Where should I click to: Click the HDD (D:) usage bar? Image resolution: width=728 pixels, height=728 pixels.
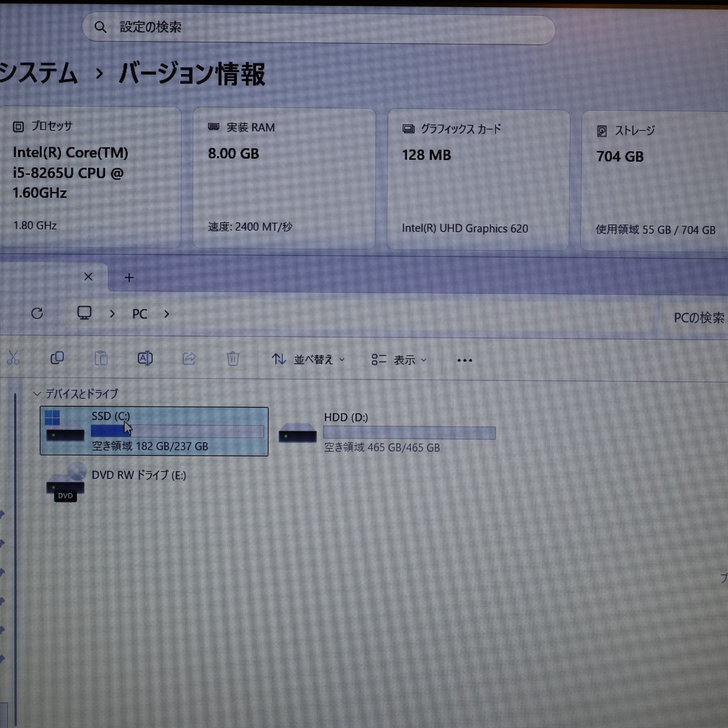pos(409,433)
